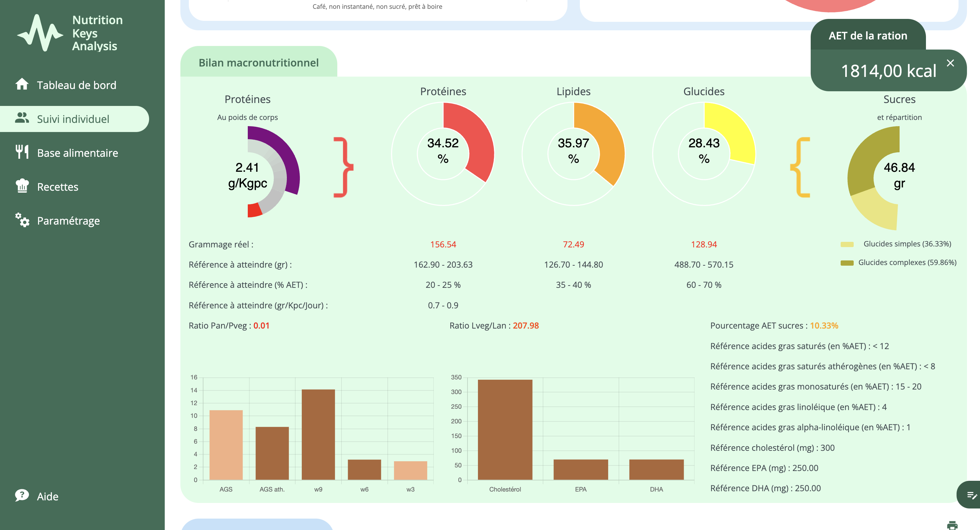The height and width of the screenshot is (530, 980).
Task: Open Paramétrage via the gear icon
Action: [22, 220]
